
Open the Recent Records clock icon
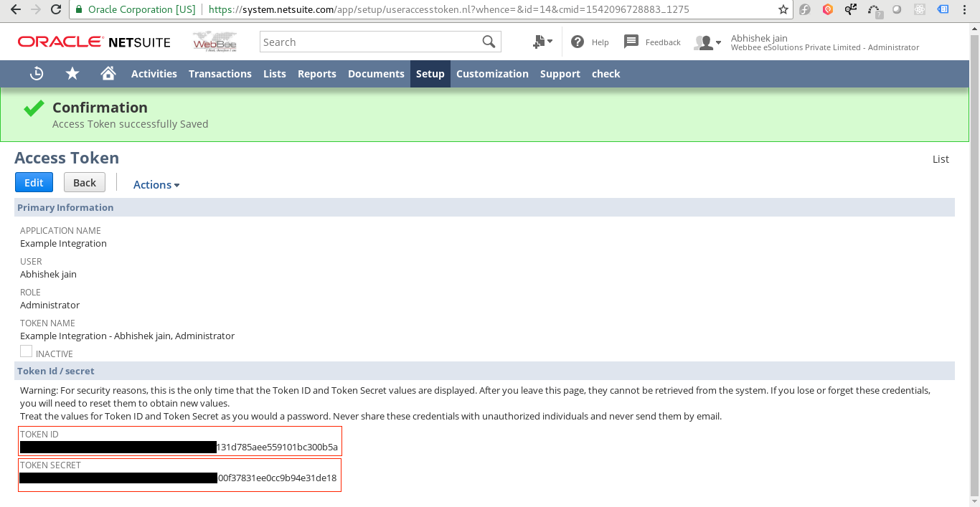click(x=37, y=73)
